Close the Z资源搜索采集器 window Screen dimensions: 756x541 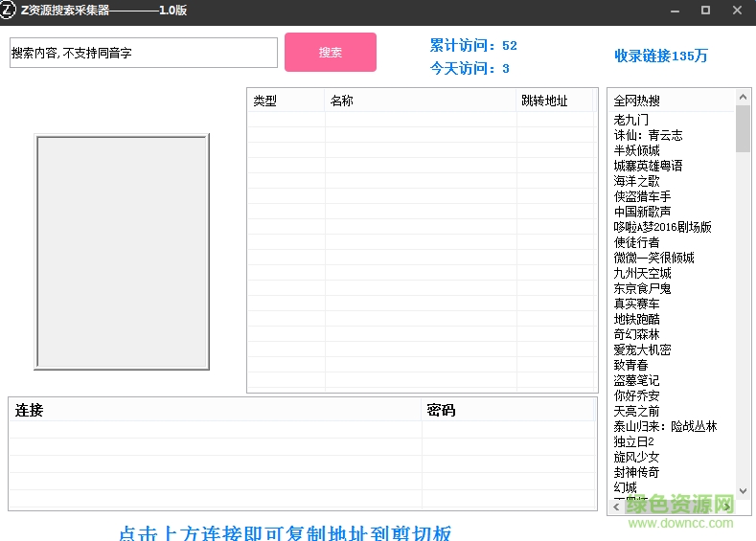736,11
